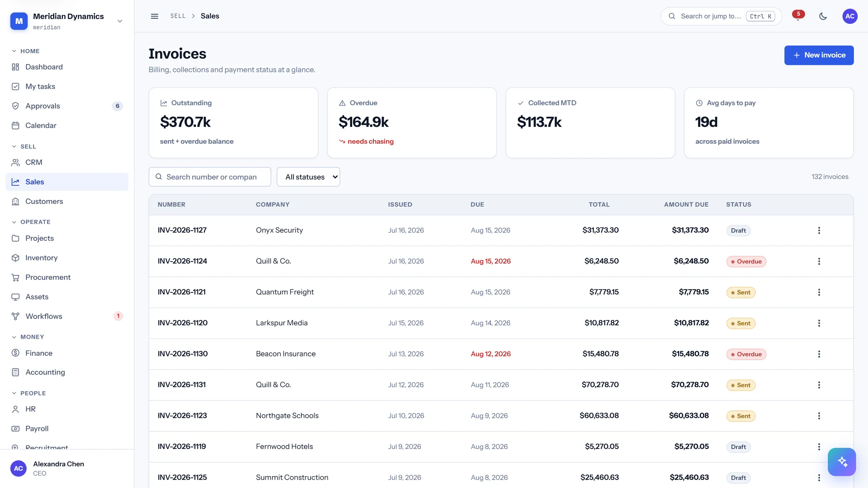Open the AI assistant sparkle button

(x=842, y=462)
